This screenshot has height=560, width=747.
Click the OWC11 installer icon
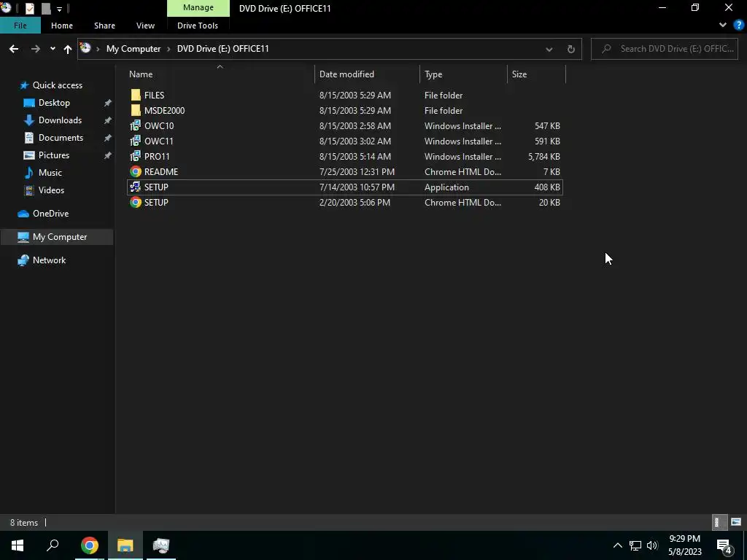click(x=136, y=141)
